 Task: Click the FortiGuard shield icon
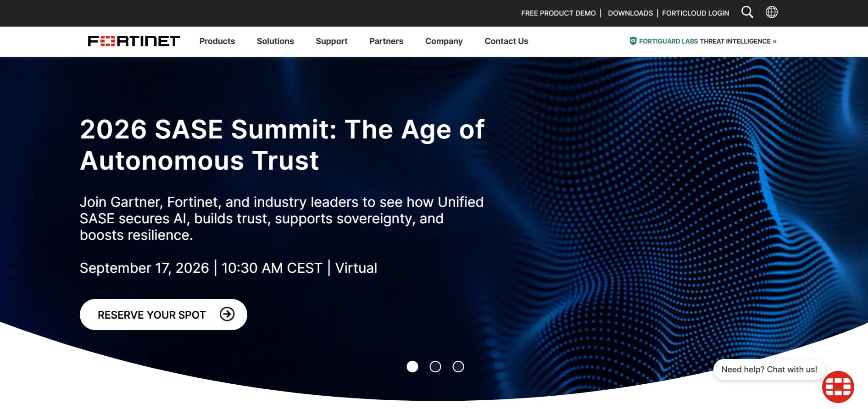pos(633,41)
